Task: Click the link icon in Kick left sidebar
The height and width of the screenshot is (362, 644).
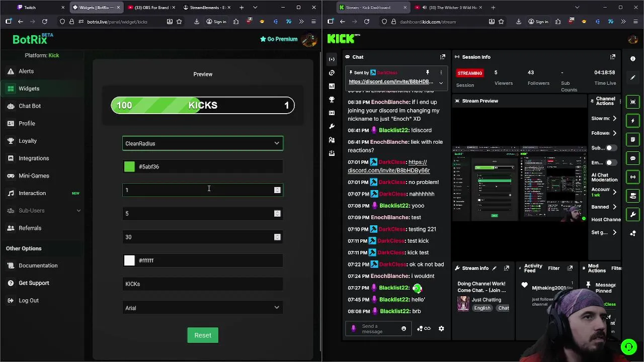Action: 332,73
